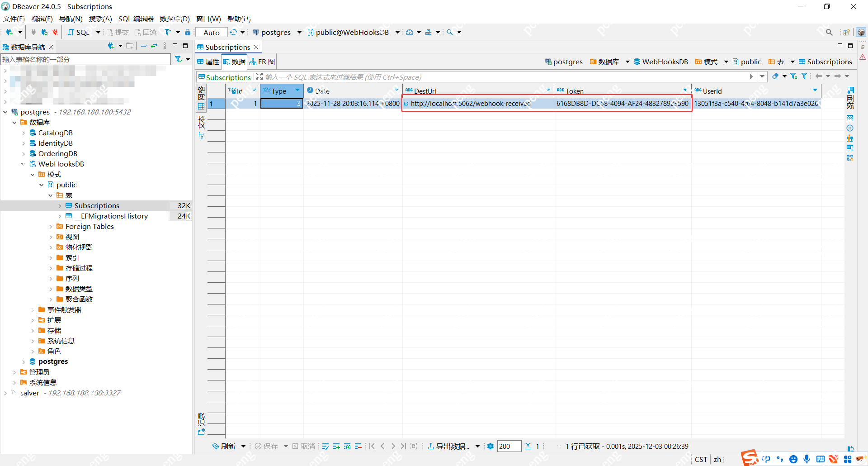Image resolution: width=868 pixels, height=466 pixels.
Task: Switch to the 属性 tab
Action: tap(208, 62)
